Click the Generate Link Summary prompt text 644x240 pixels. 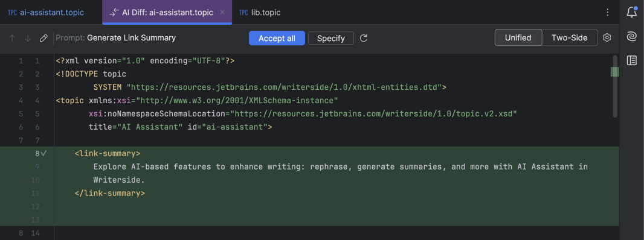click(x=132, y=38)
